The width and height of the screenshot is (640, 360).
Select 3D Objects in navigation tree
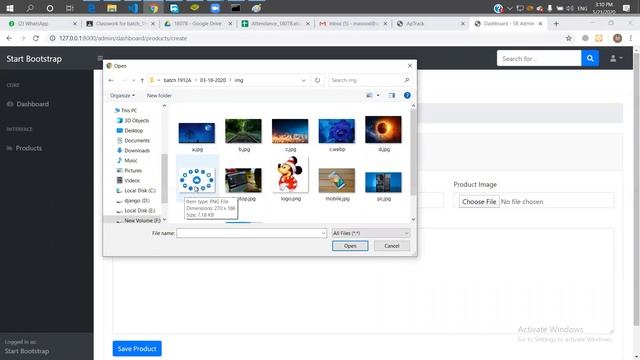[x=136, y=121]
